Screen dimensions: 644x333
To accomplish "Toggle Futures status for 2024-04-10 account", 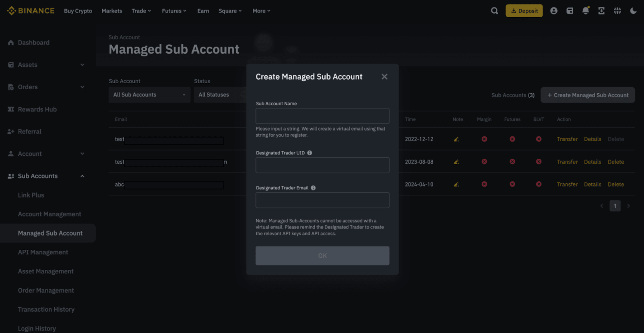I will tap(512, 184).
